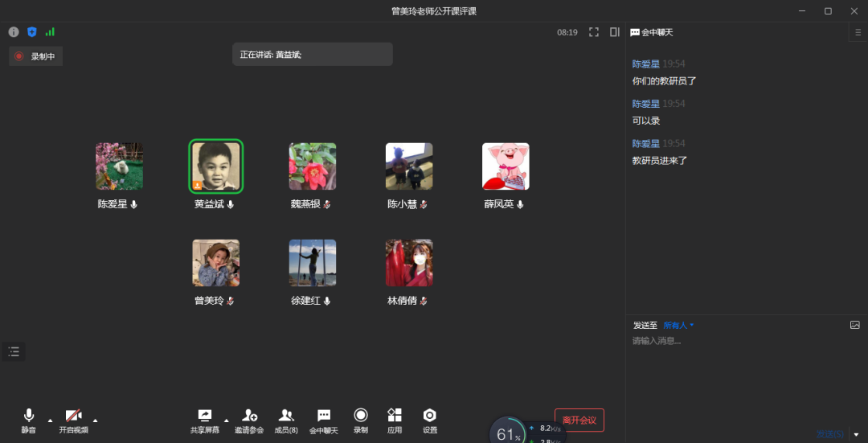Expand video options arrow beside 开启视频
The image size is (868, 443).
(95, 420)
